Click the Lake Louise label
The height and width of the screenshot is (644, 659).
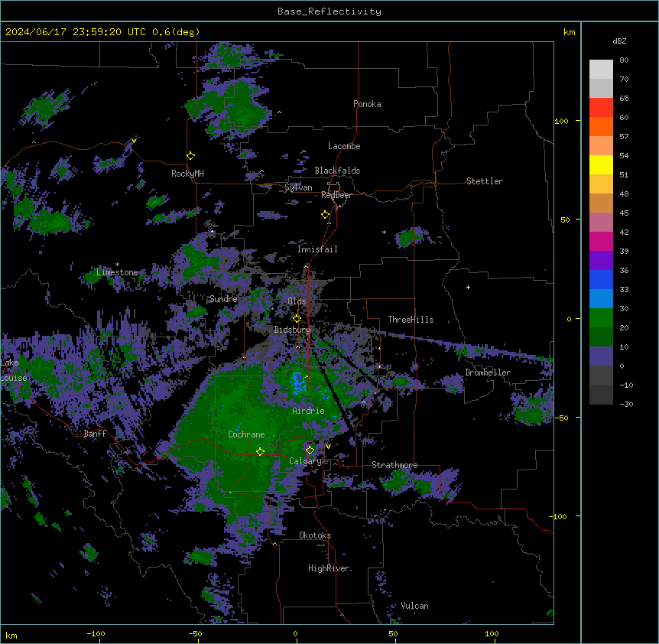click(x=14, y=370)
